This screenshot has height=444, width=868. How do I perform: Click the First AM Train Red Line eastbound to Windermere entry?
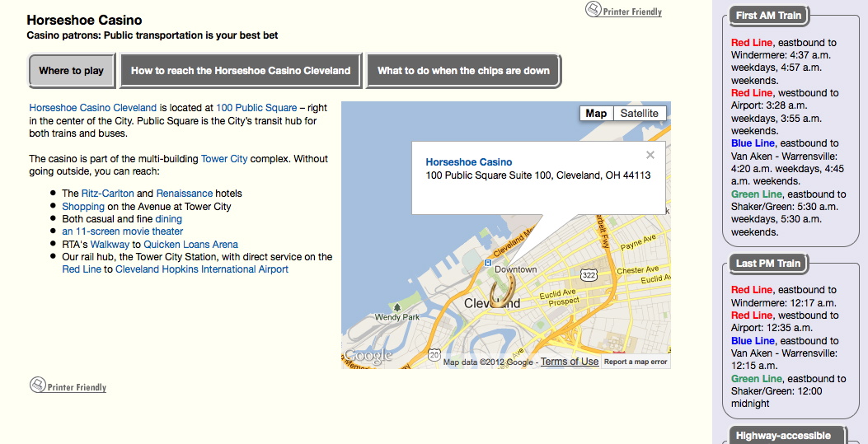(x=784, y=62)
